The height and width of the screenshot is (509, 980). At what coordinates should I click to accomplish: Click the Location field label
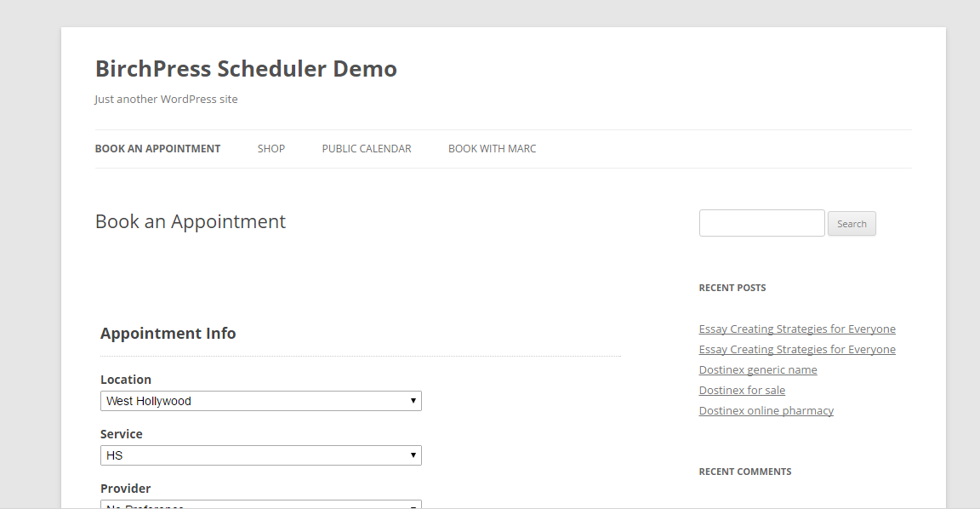click(x=126, y=380)
